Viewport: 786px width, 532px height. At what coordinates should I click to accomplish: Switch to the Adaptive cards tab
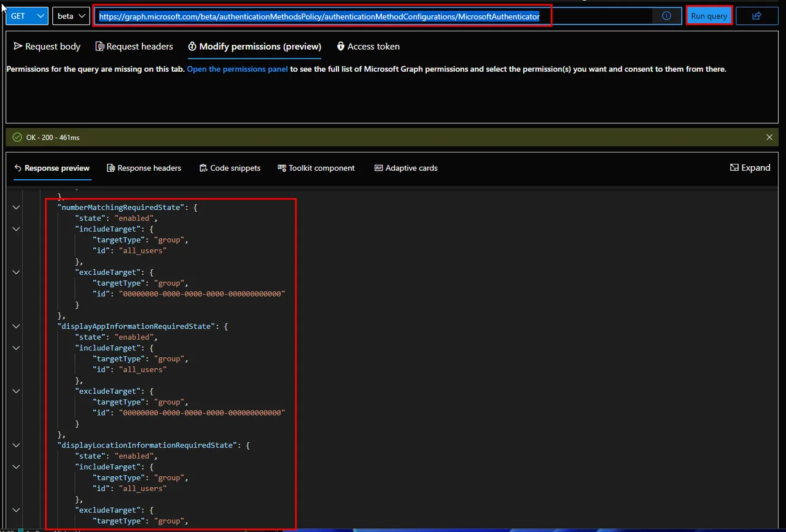pyautogui.click(x=406, y=168)
